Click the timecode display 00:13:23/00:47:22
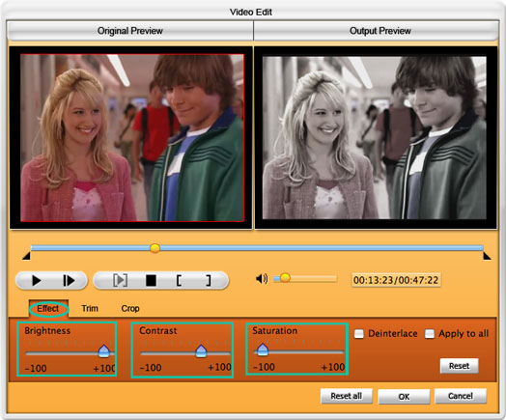 click(x=396, y=280)
